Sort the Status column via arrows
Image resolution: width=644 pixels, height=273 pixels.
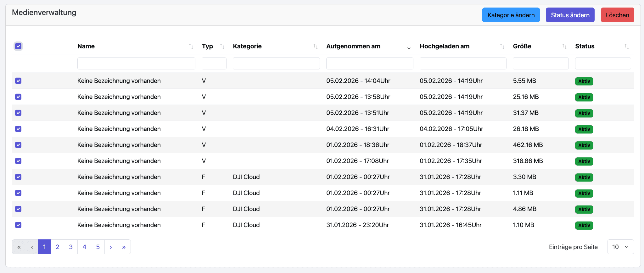point(626,46)
